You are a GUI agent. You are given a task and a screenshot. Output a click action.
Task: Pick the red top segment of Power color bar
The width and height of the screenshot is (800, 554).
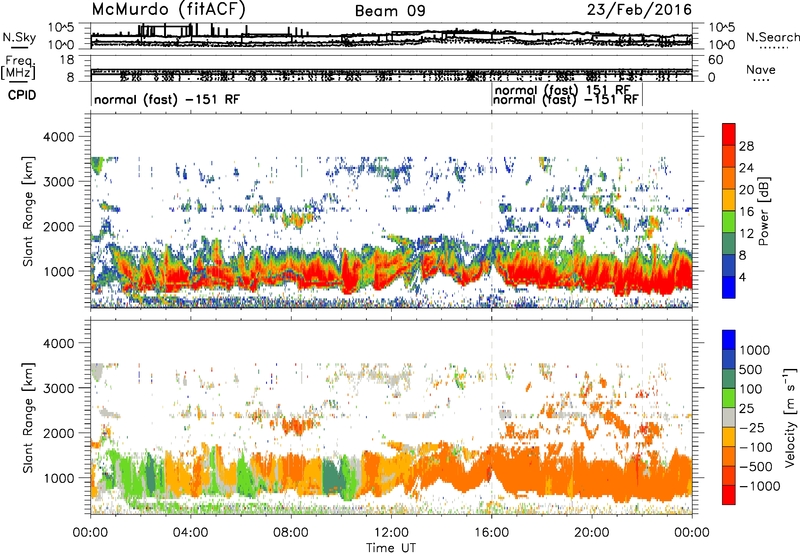[x=729, y=135]
